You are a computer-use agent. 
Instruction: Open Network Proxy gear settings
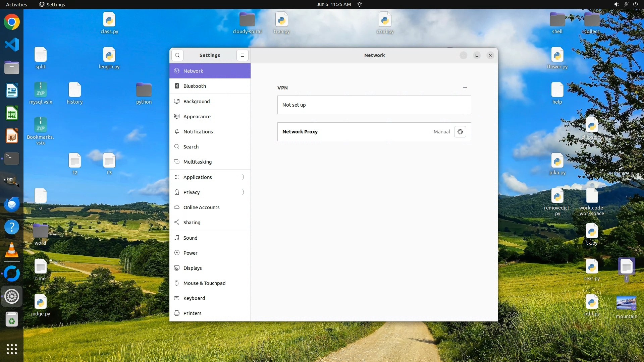point(460,132)
